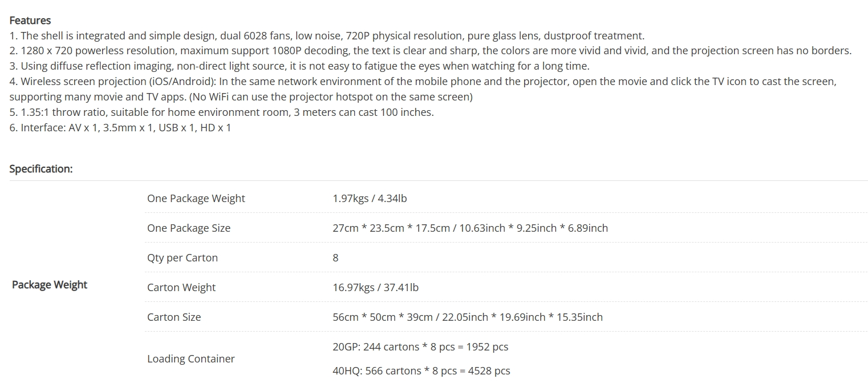Viewport: 868px width, 383px height.
Task: Click the 56cm carton size dimensions
Action: click(468, 317)
